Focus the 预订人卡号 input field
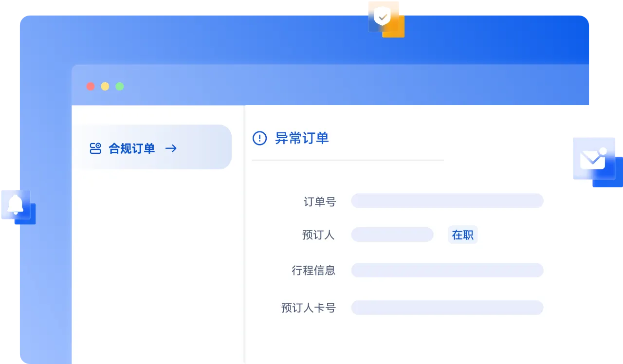Image resolution: width=623 pixels, height=364 pixels. (x=447, y=308)
